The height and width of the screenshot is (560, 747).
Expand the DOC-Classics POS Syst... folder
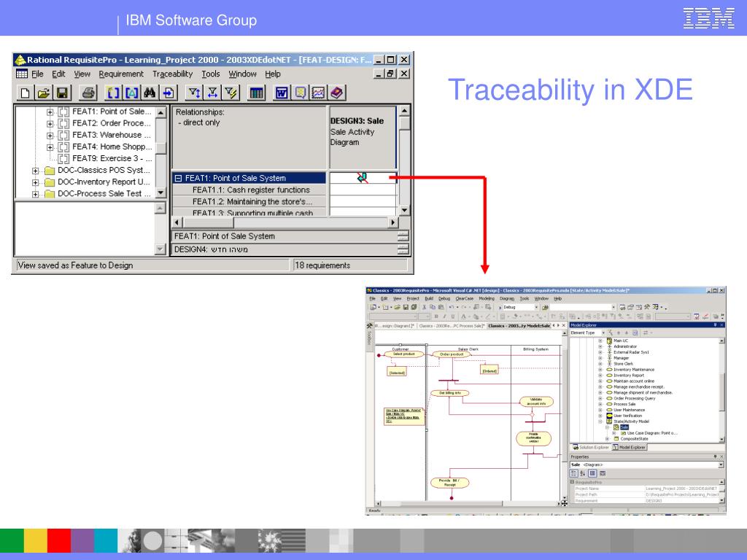[x=35, y=171]
